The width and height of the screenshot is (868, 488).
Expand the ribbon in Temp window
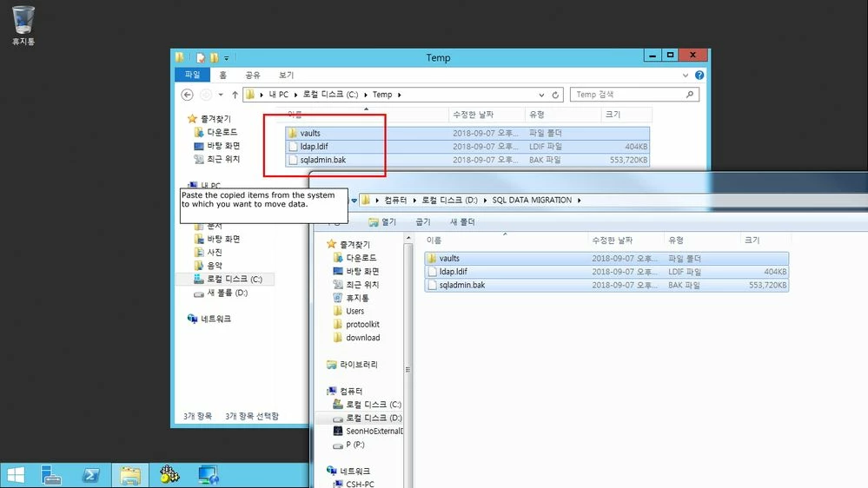pos(686,76)
